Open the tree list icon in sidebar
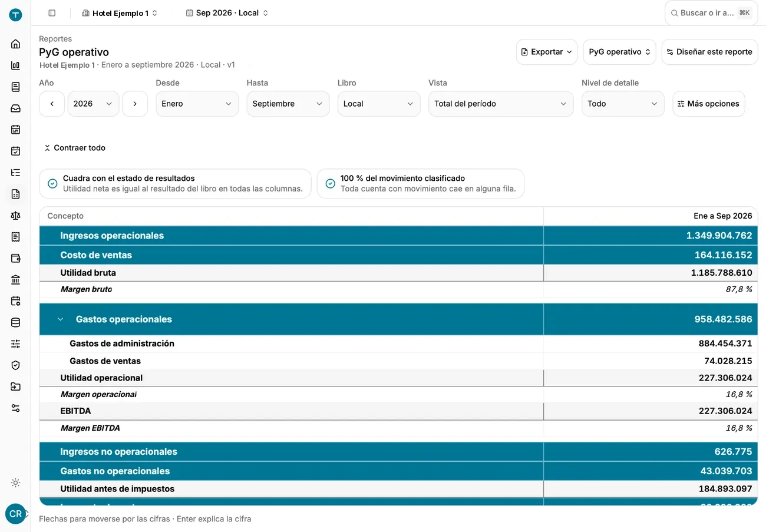Screen dimensions: 766x532 (x=16, y=173)
